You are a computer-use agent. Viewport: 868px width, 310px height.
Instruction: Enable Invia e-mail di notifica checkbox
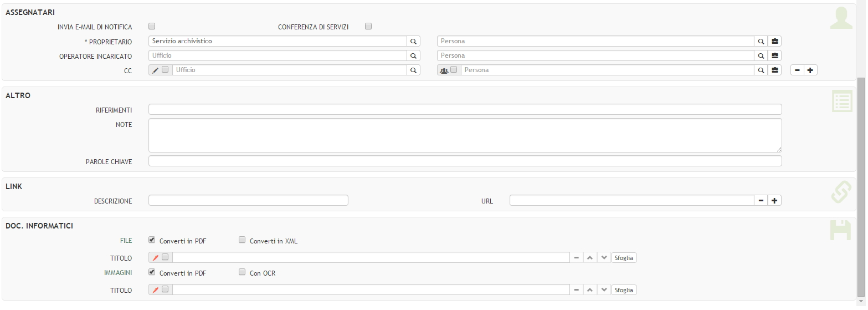tap(152, 26)
